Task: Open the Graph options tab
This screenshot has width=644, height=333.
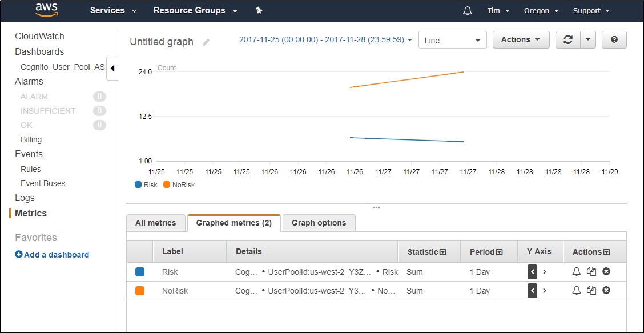Action: tap(319, 223)
